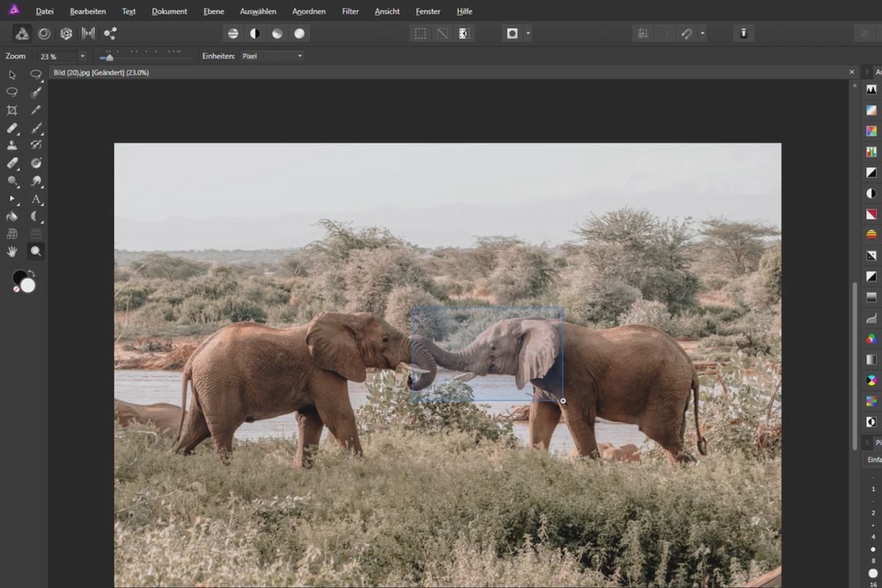Open the Filter menu
Screen dimensions: 882x588
pyautogui.click(x=351, y=11)
